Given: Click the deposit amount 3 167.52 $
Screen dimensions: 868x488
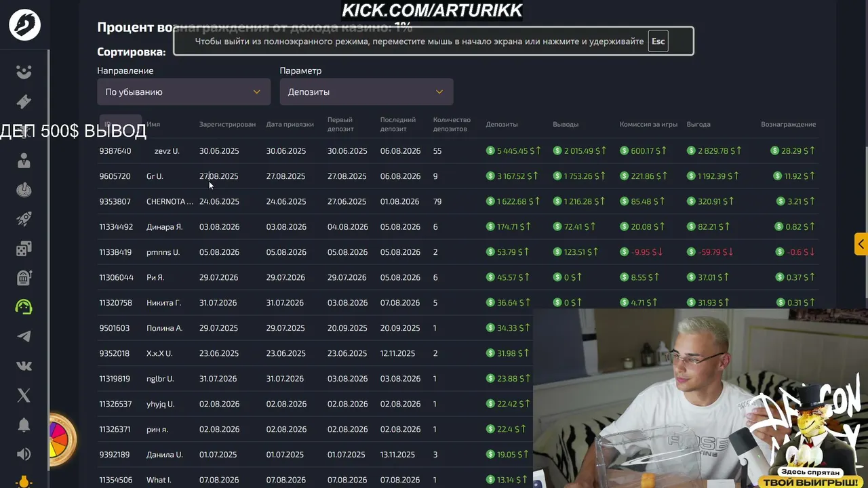Looking at the screenshot, I should [513, 176].
